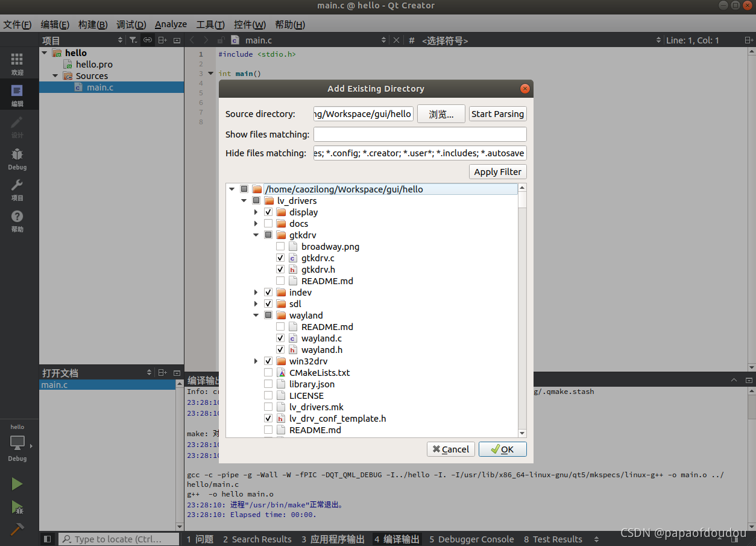
Task: Uncheck the gtkdrv.c checkbox
Action: [280, 258]
